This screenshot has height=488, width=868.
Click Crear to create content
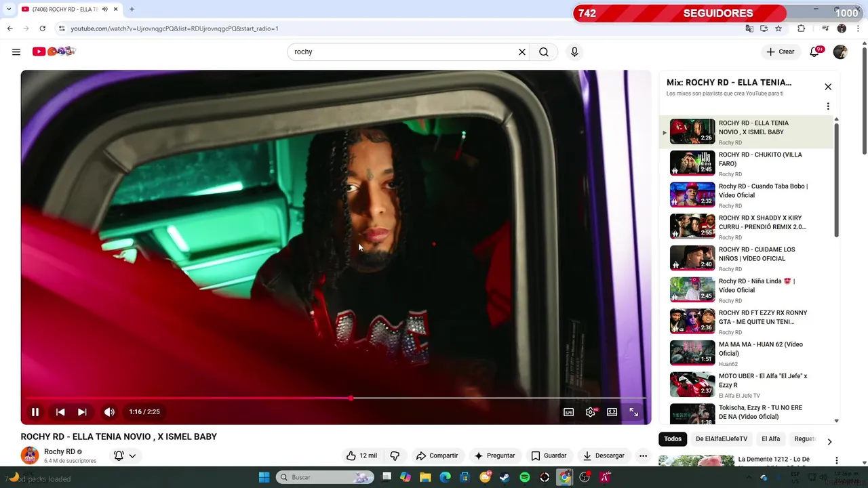click(x=781, y=52)
